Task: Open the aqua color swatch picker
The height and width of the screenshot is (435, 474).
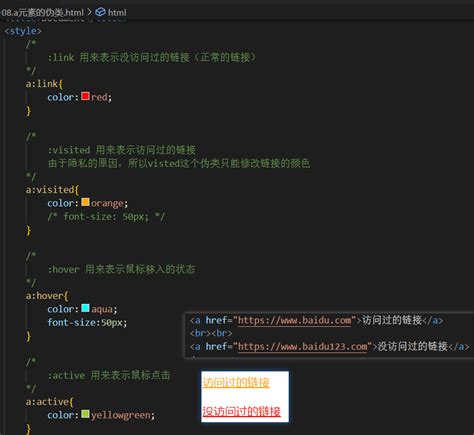Action: tap(85, 308)
